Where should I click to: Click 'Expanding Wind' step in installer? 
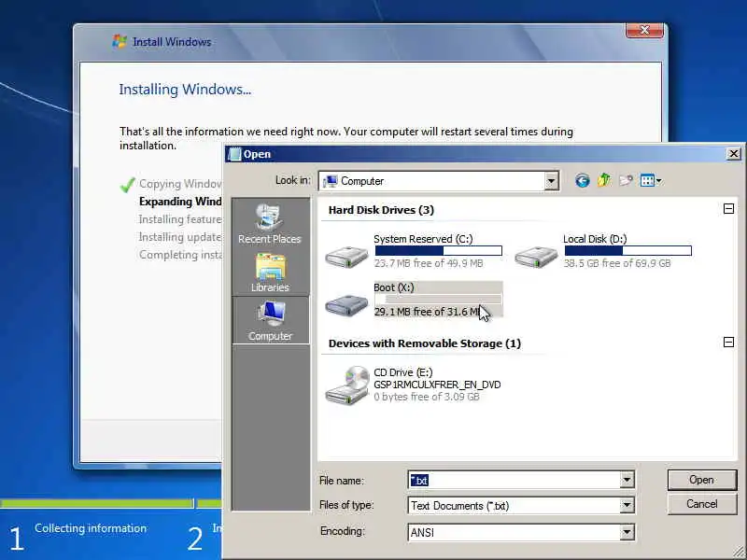click(180, 202)
